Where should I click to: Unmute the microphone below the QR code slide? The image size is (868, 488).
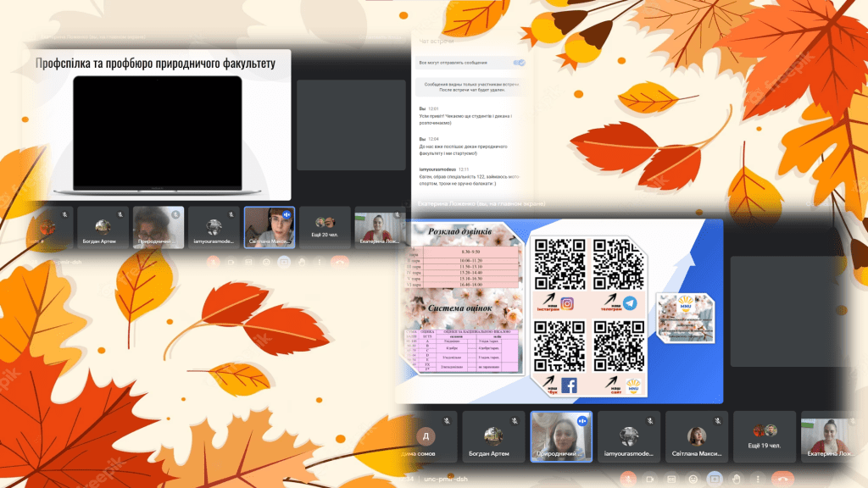coord(626,479)
